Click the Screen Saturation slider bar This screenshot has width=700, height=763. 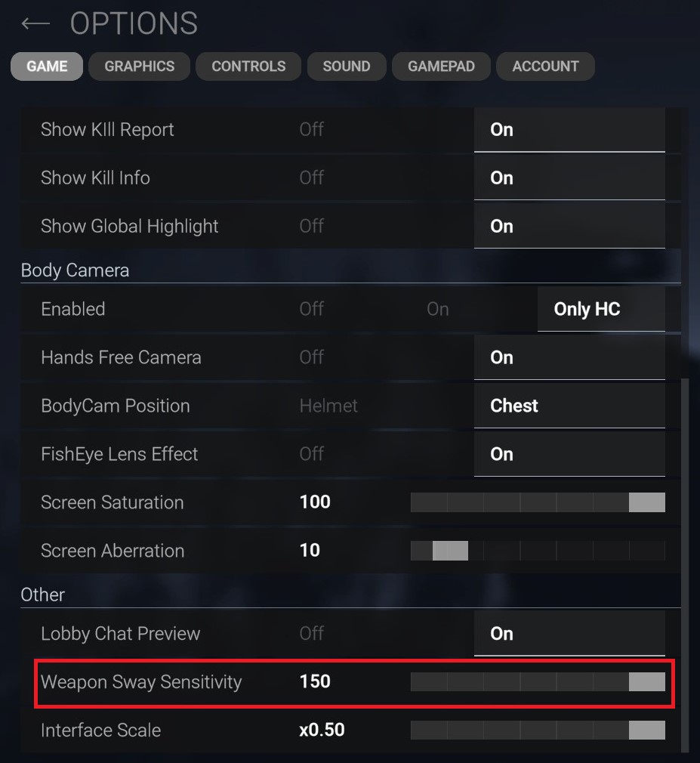(538, 502)
